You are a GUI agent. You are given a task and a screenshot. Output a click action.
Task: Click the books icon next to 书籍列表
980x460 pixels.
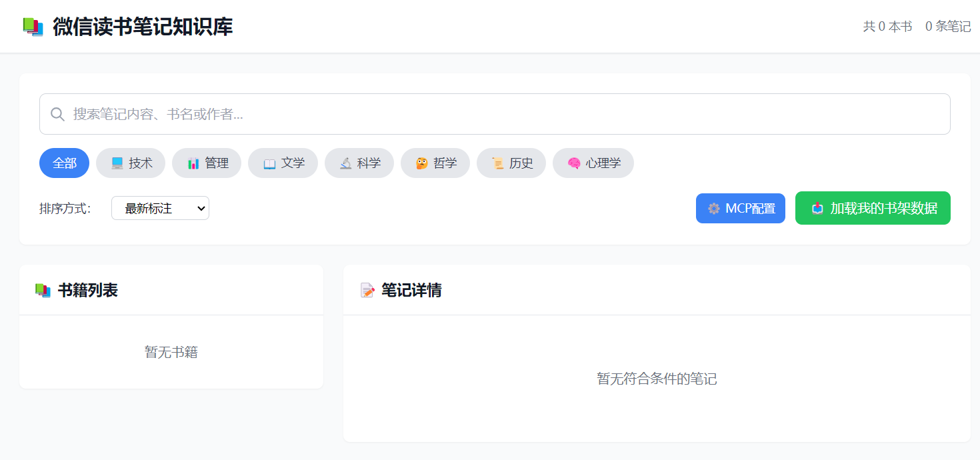(x=43, y=291)
